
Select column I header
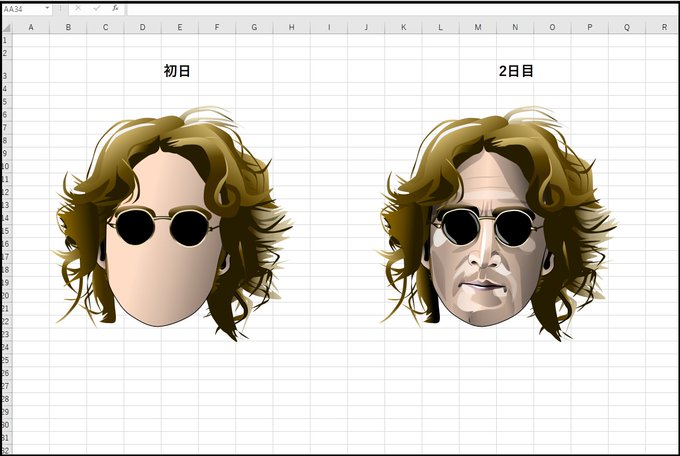pyautogui.click(x=329, y=27)
